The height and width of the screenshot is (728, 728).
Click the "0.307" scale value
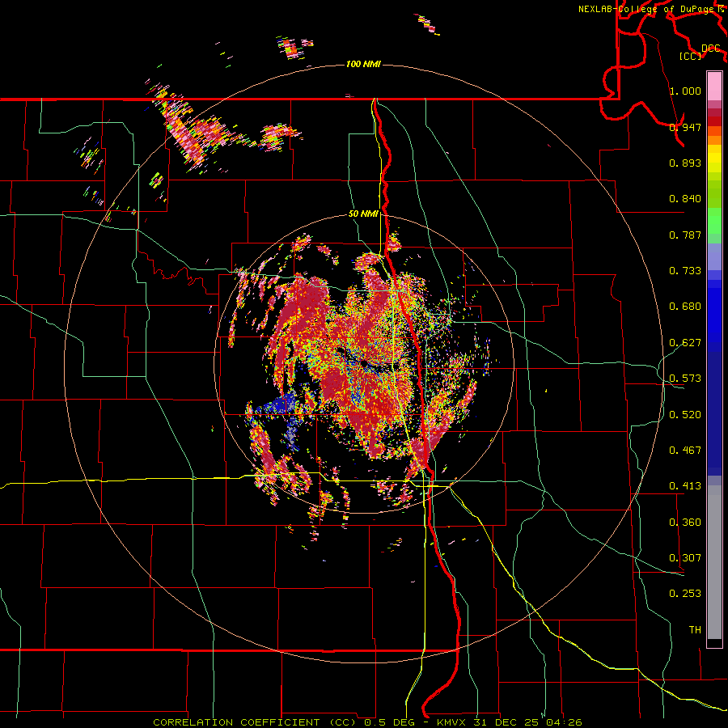click(685, 558)
